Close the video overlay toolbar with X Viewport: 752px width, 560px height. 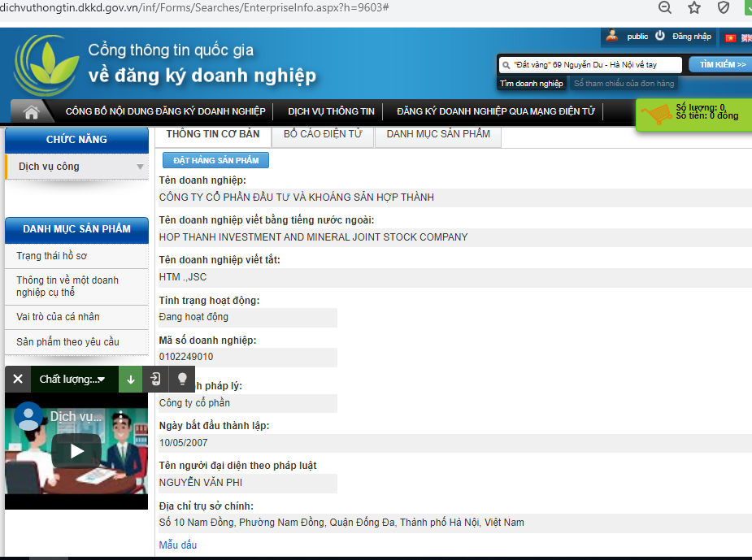click(17, 380)
